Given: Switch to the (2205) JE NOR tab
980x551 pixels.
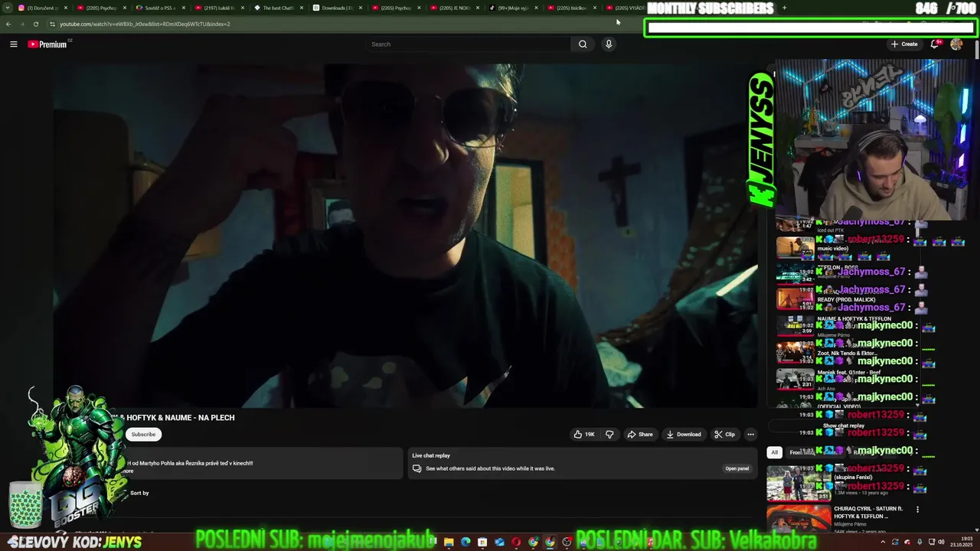Looking at the screenshot, I should 453,8.
